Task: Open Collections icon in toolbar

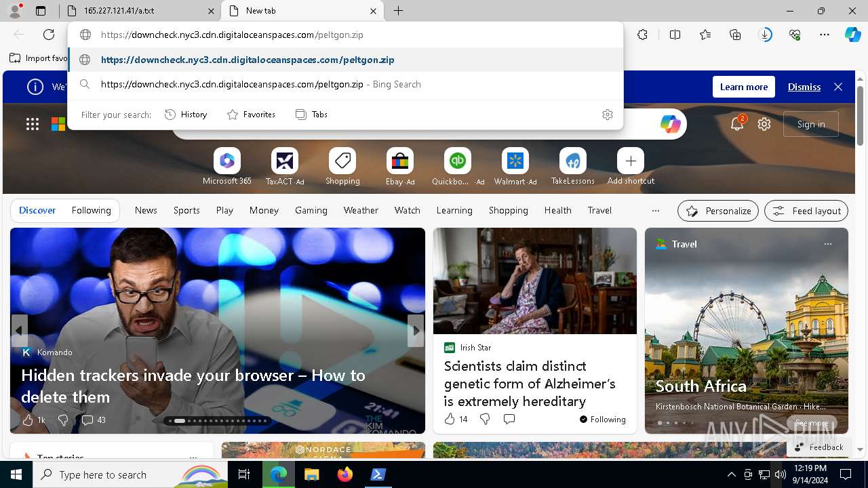Action: coord(735,35)
